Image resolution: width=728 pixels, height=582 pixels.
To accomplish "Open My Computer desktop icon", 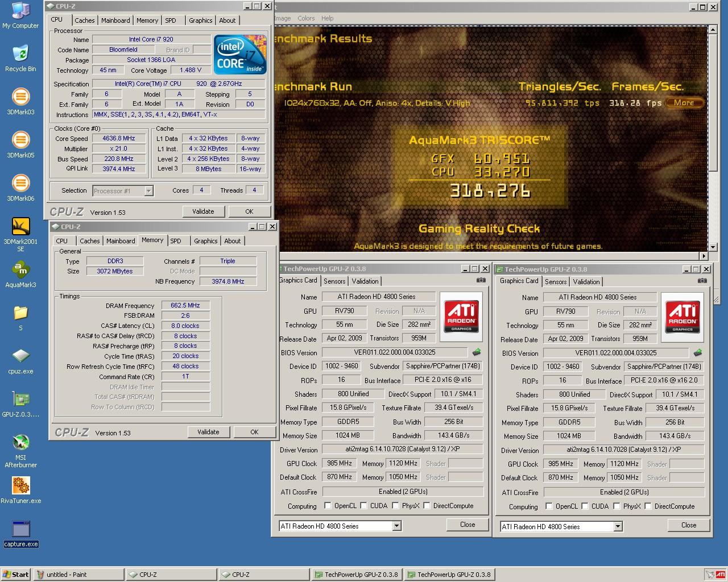I will pos(20,15).
